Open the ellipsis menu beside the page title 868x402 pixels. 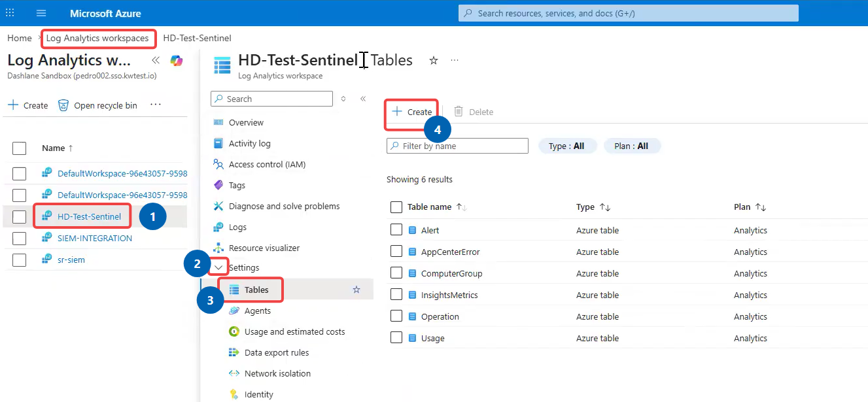455,60
